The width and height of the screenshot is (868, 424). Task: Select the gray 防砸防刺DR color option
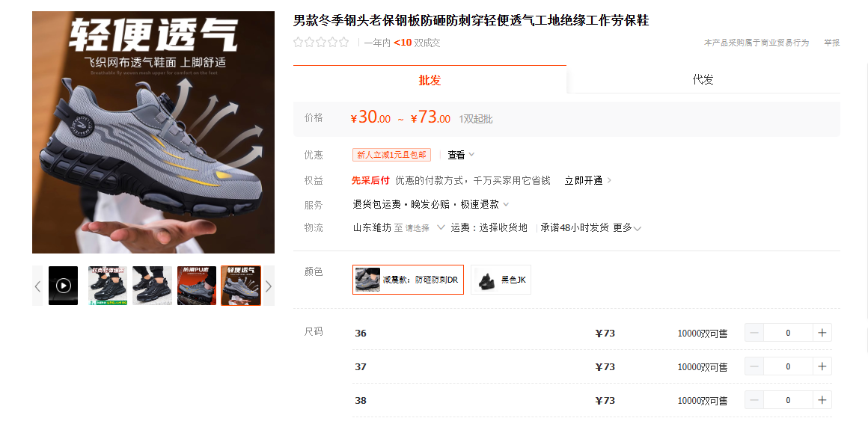pyautogui.click(x=408, y=280)
